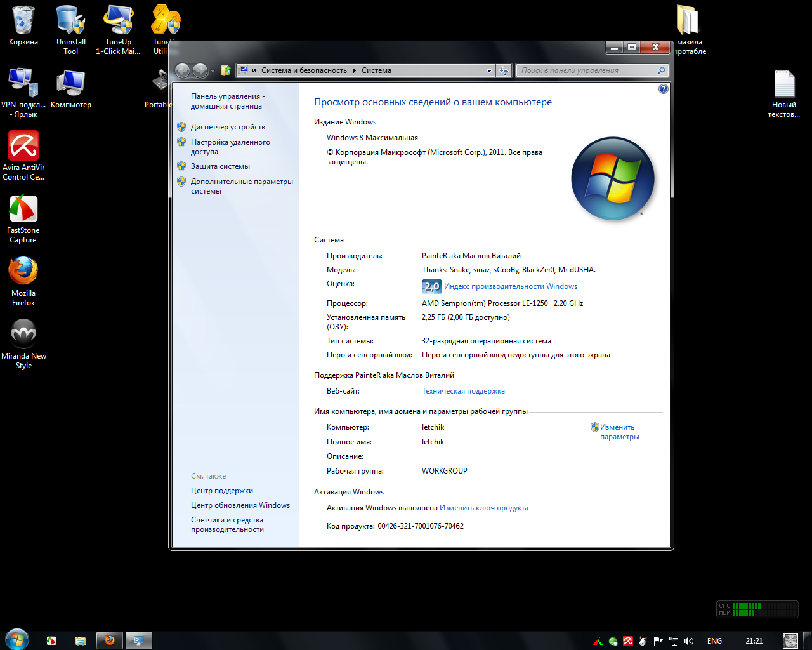The width and height of the screenshot is (812, 650).
Task: Open Панель управления домашняя страница link
Action: pyautogui.click(x=228, y=102)
